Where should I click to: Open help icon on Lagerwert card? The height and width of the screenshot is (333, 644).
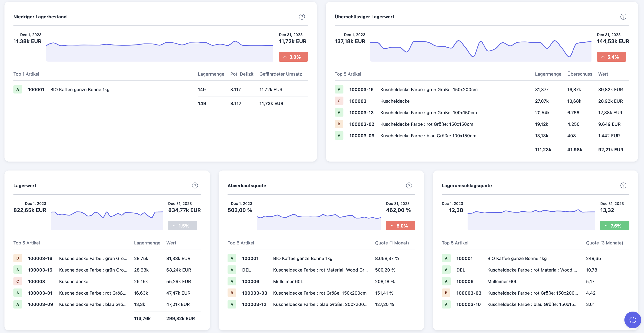coord(195,186)
